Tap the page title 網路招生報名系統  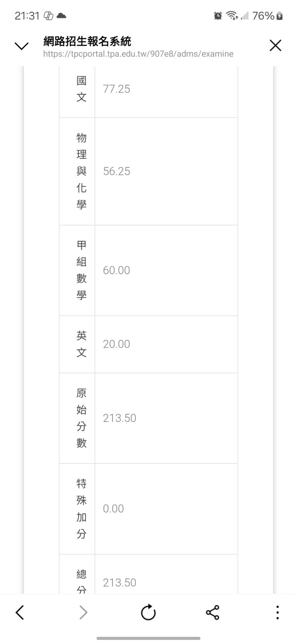click(87, 41)
